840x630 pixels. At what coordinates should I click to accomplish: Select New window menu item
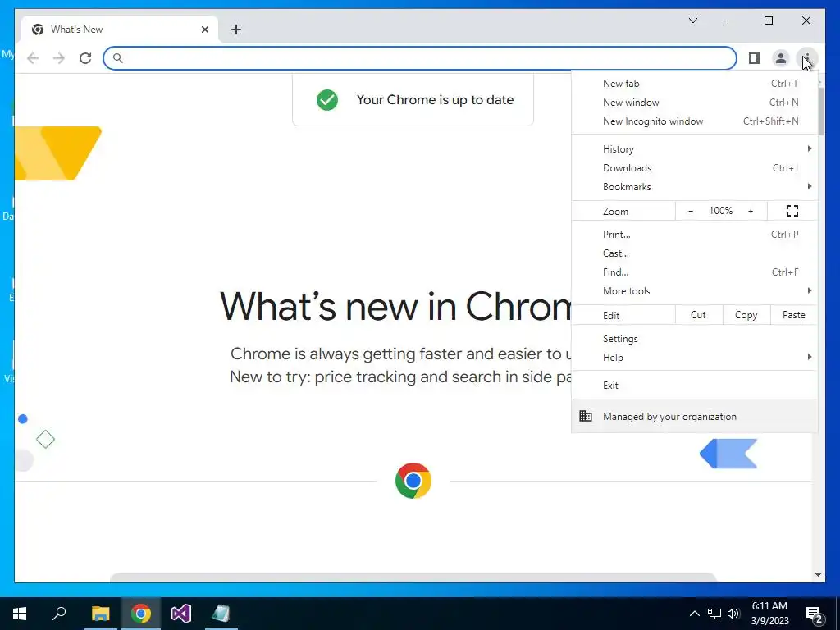click(694, 103)
